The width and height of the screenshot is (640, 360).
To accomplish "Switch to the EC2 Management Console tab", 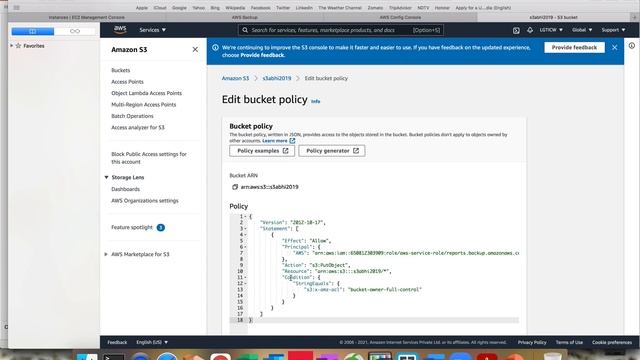I will click(87, 18).
